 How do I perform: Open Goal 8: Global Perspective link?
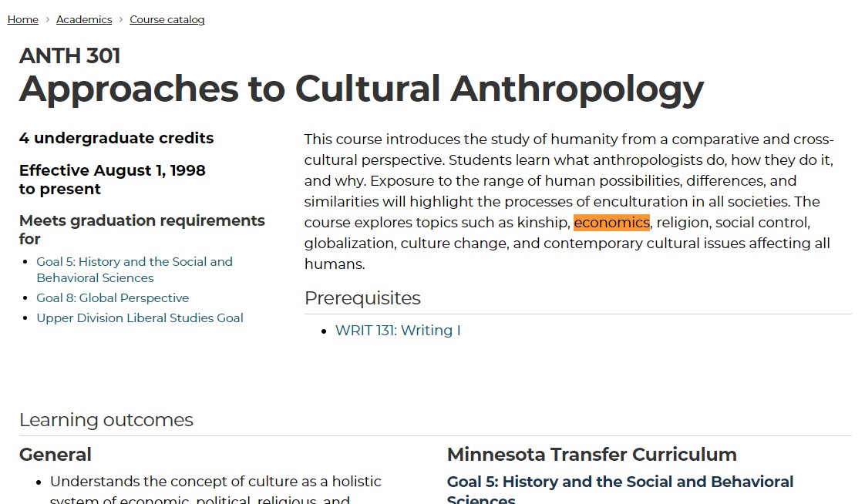(x=113, y=297)
